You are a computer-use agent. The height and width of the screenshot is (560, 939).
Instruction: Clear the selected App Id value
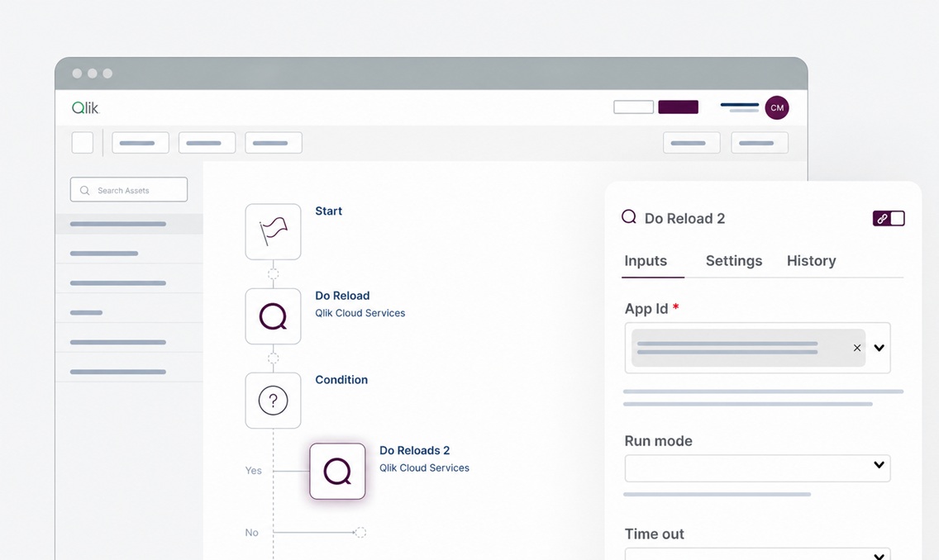857,348
